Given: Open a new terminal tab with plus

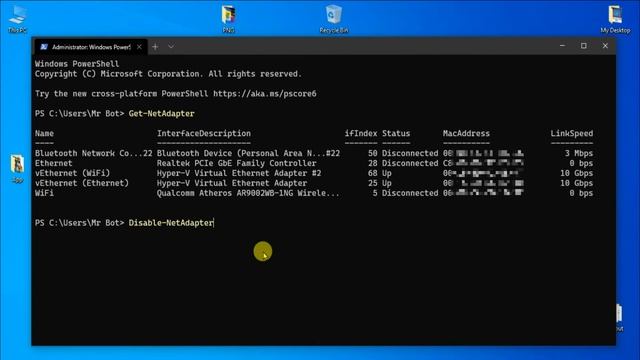Looking at the screenshot, I should 155,47.
